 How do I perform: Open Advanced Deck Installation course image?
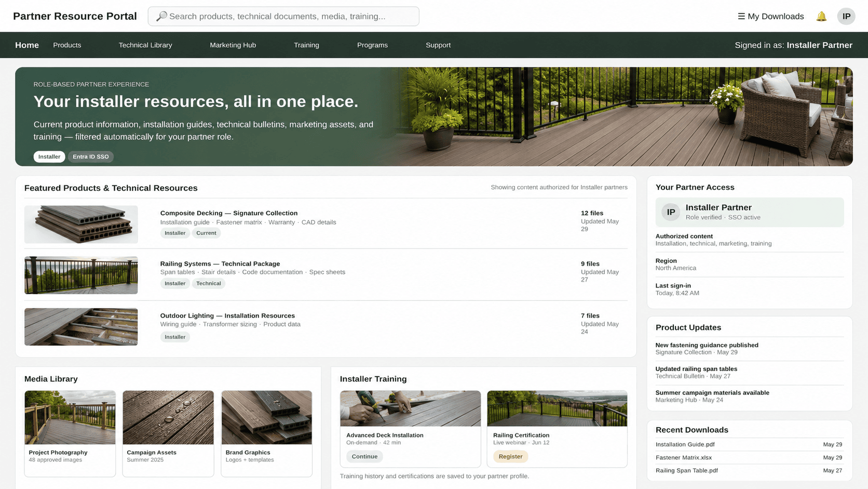[410, 408]
